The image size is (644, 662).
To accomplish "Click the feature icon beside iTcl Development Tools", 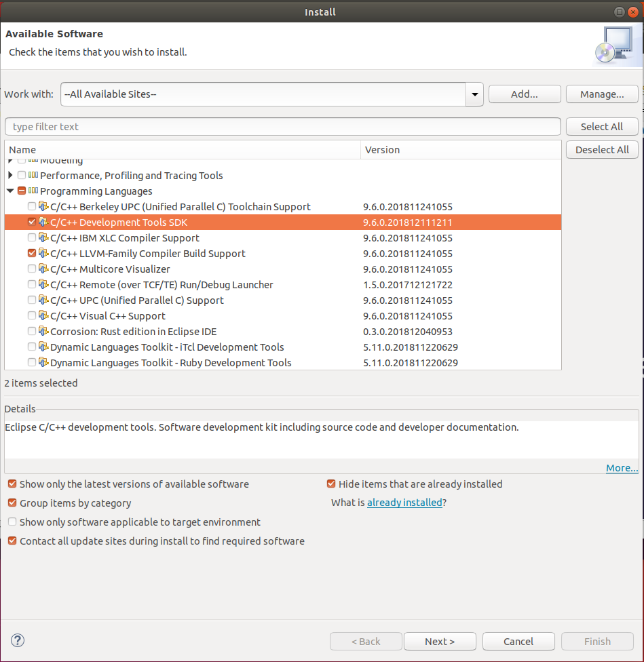I will click(43, 347).
